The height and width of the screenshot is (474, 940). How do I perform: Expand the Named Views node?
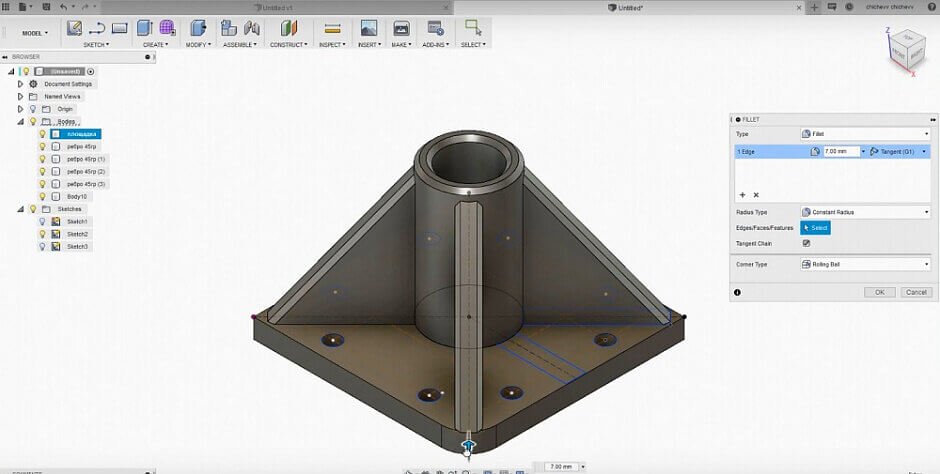pos(20,96)
